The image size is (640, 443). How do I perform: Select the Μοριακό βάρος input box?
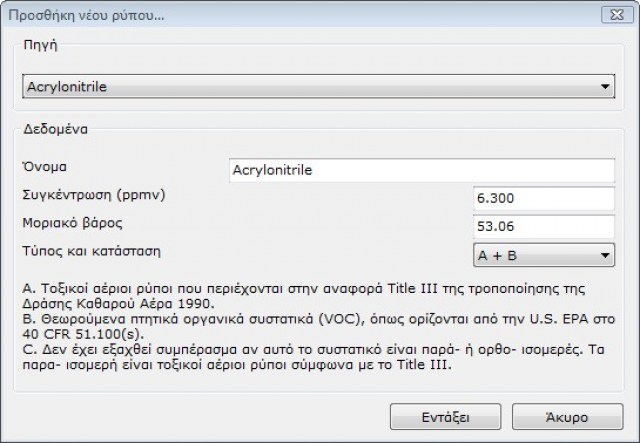pos(544,227)
